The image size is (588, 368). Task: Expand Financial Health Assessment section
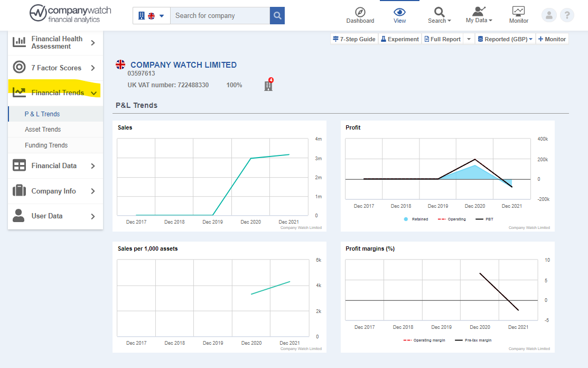tap(55, 43)
